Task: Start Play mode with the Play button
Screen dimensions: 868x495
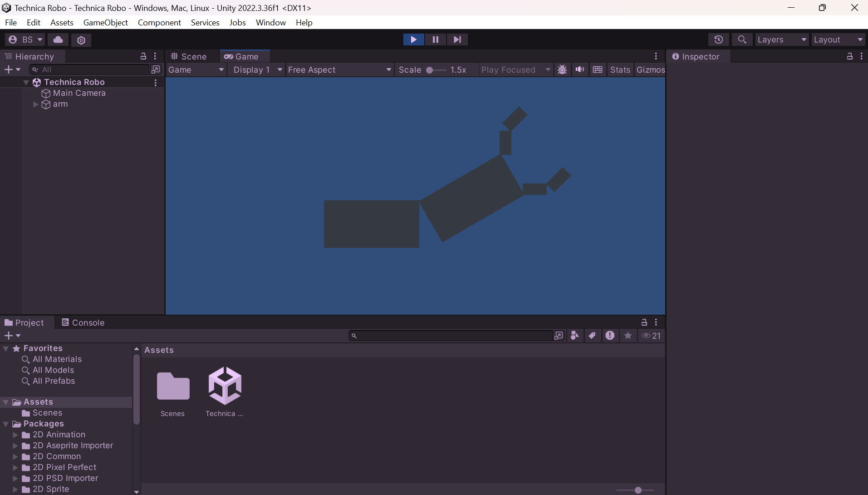Action: click(413, 40)
